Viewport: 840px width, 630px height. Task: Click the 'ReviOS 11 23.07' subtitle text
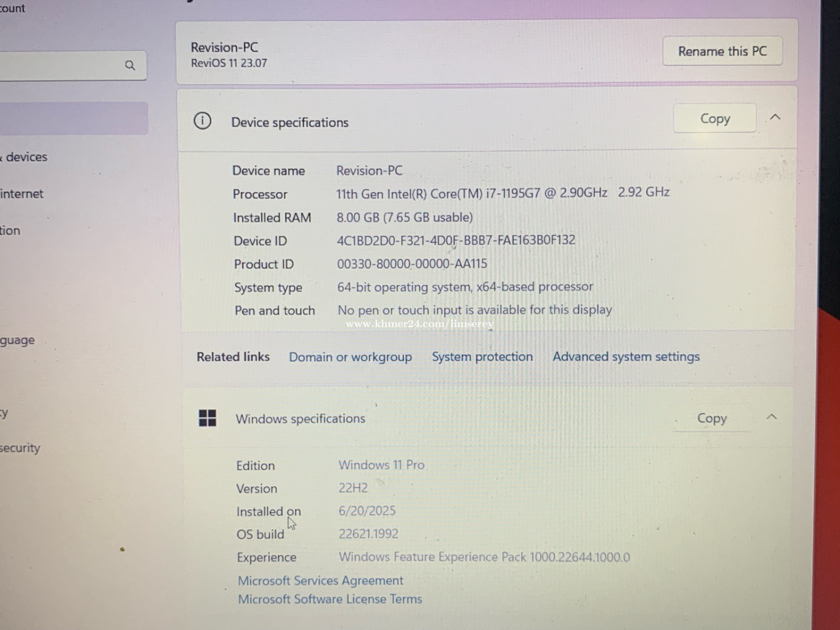[x=229, y=63]
